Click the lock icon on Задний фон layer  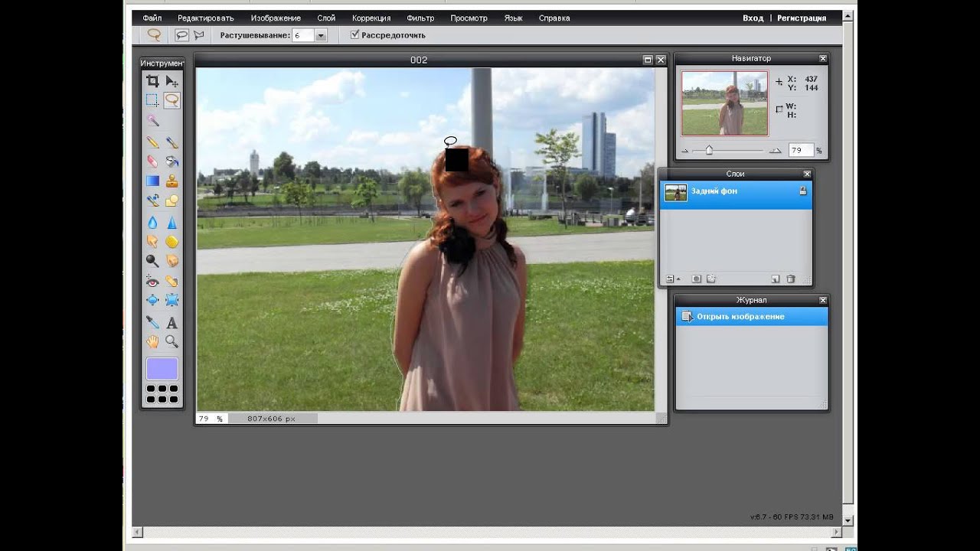coord(802,191)
